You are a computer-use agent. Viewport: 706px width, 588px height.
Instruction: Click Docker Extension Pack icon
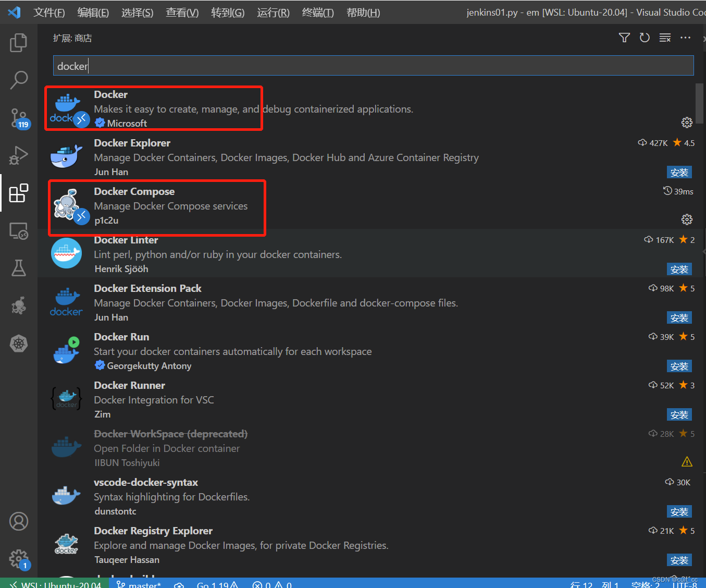(x=66, y=302)
